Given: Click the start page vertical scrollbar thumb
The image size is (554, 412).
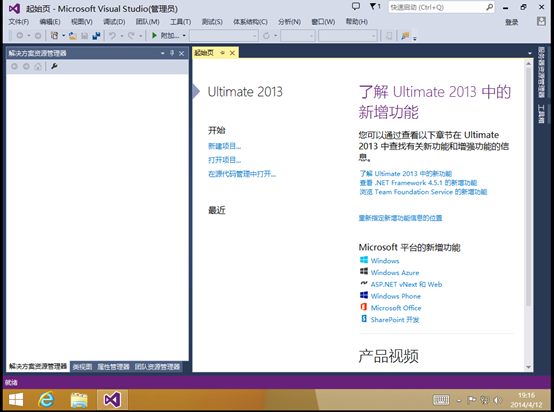Looking at the screenshot, I should click(x=529, y=187).
